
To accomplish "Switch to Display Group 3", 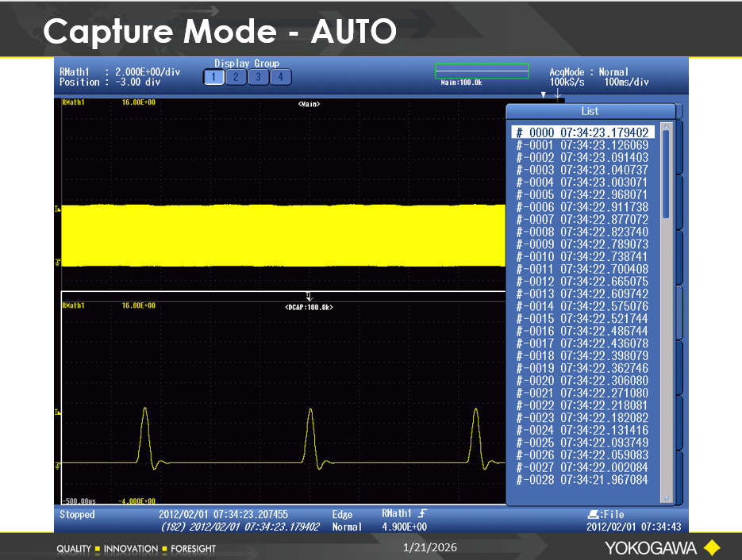I will pos(258,77).
